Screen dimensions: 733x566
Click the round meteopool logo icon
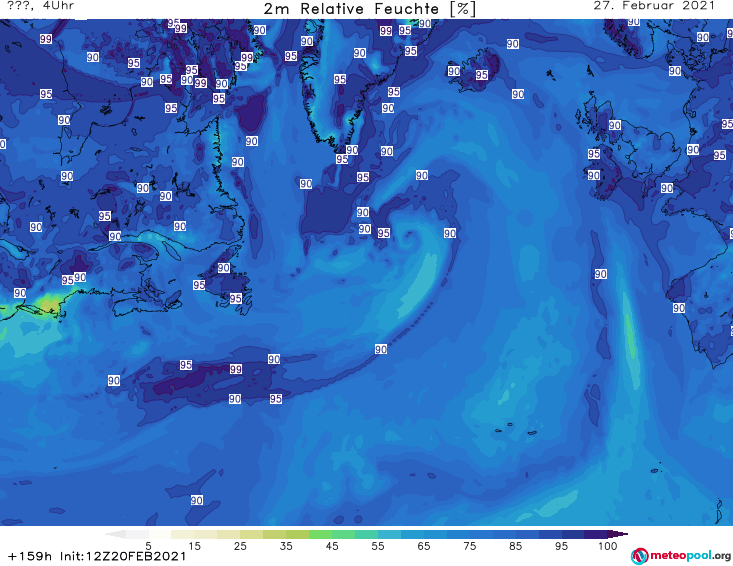coord(639,556)
